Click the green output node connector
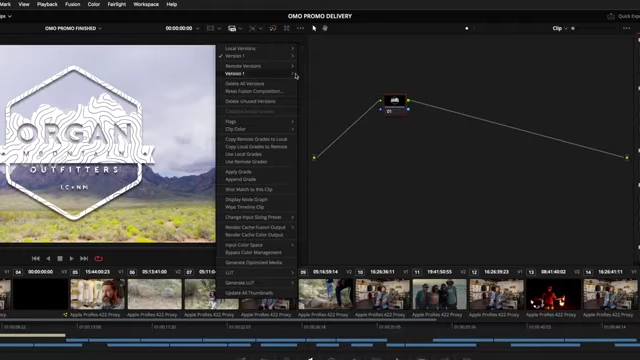 (627, 158)
